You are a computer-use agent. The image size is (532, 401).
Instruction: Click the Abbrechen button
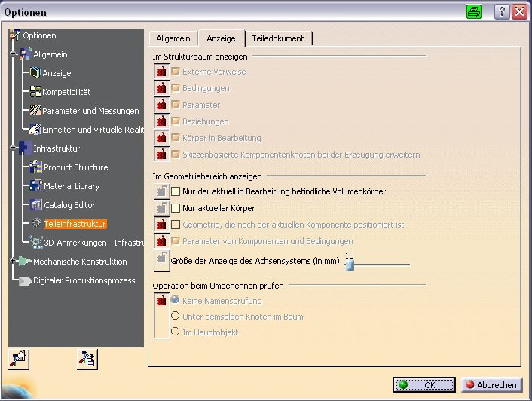tap(491, 384)
